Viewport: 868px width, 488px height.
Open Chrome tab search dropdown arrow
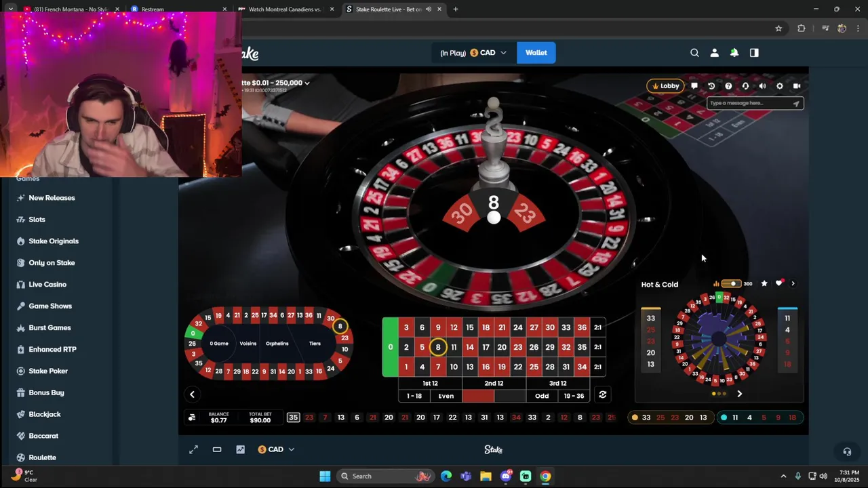(x=10, y=9)
